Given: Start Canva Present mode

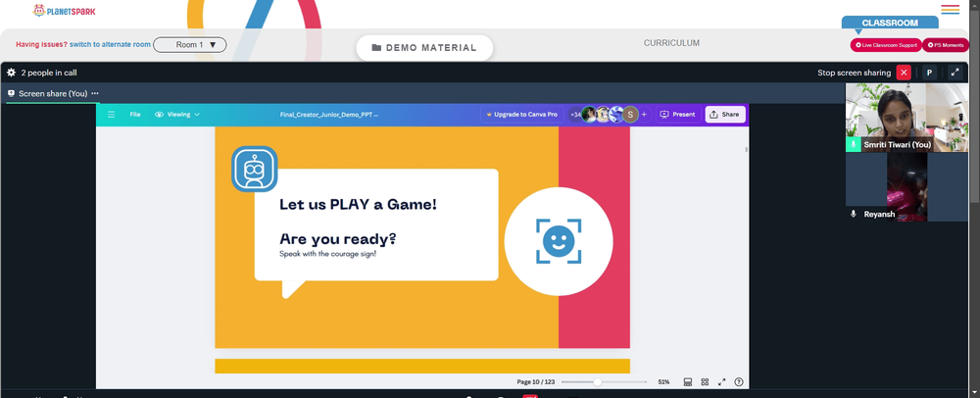Looking at the screenshot, I should 677,115.
